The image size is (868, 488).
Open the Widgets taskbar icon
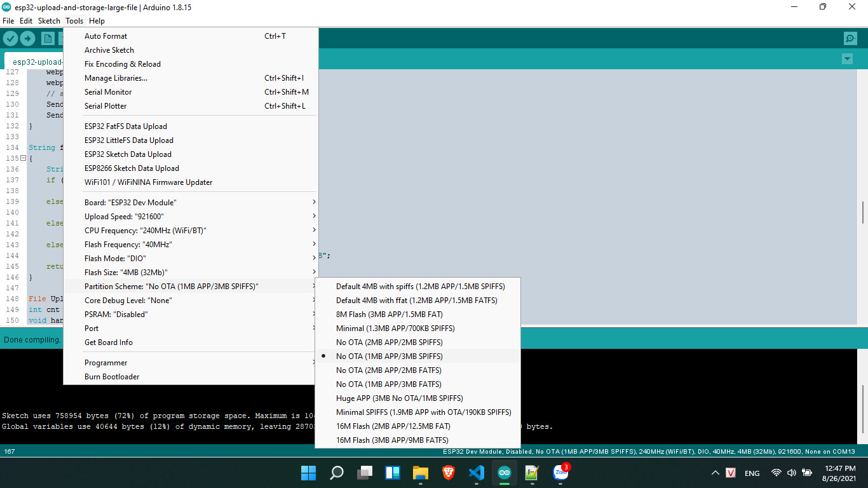[x=392, y=473]
